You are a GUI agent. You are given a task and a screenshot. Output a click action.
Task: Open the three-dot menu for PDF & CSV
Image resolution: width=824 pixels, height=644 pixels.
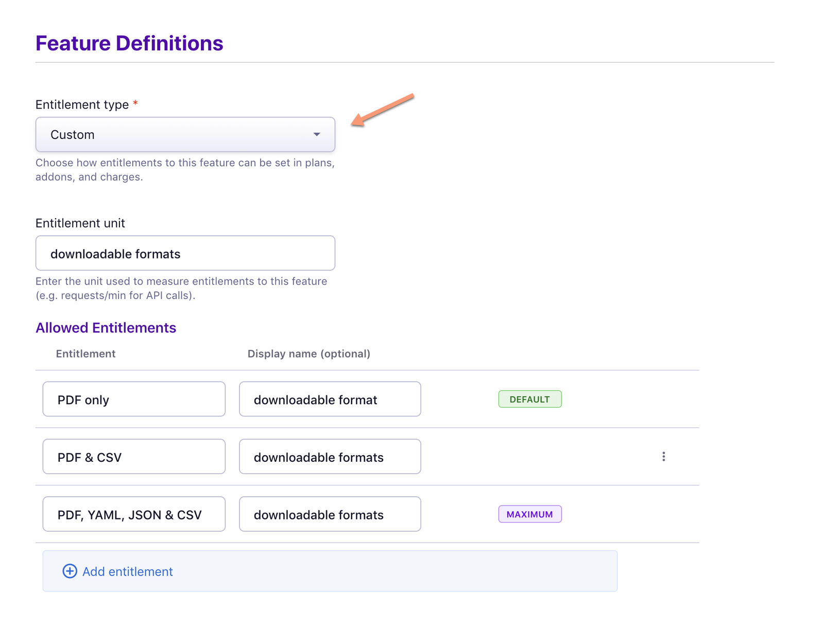tap(663, 457)
